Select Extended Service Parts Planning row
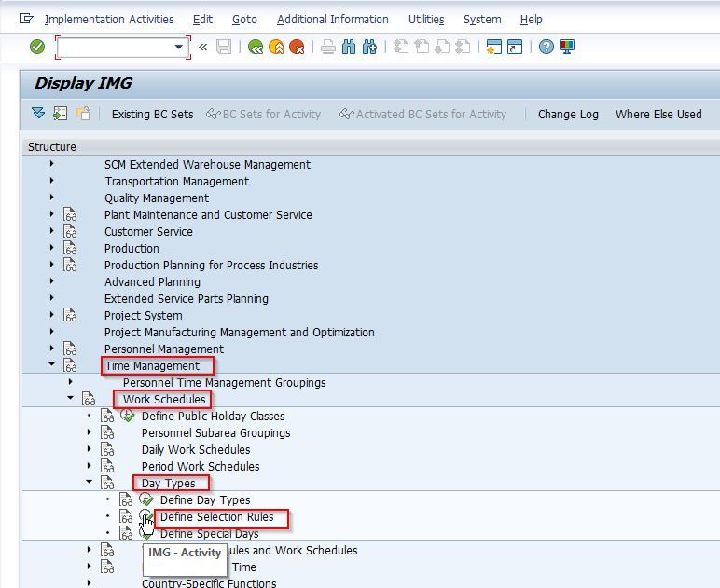 187,298
